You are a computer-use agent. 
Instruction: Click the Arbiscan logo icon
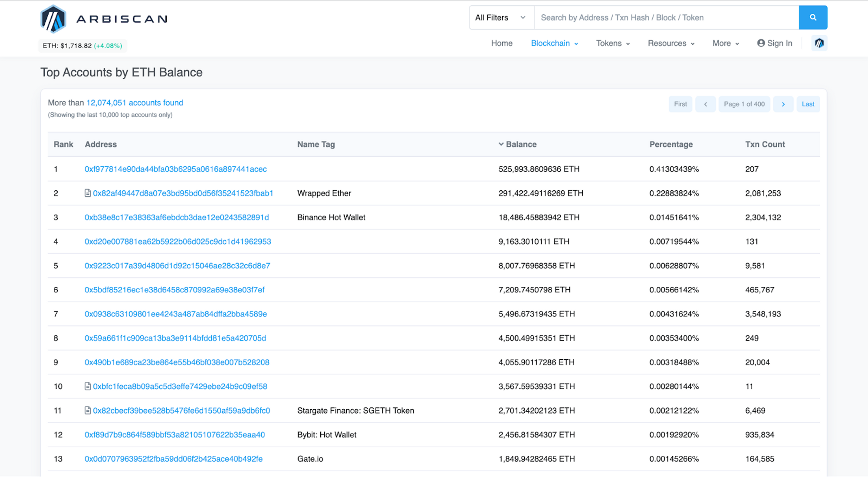53,19
